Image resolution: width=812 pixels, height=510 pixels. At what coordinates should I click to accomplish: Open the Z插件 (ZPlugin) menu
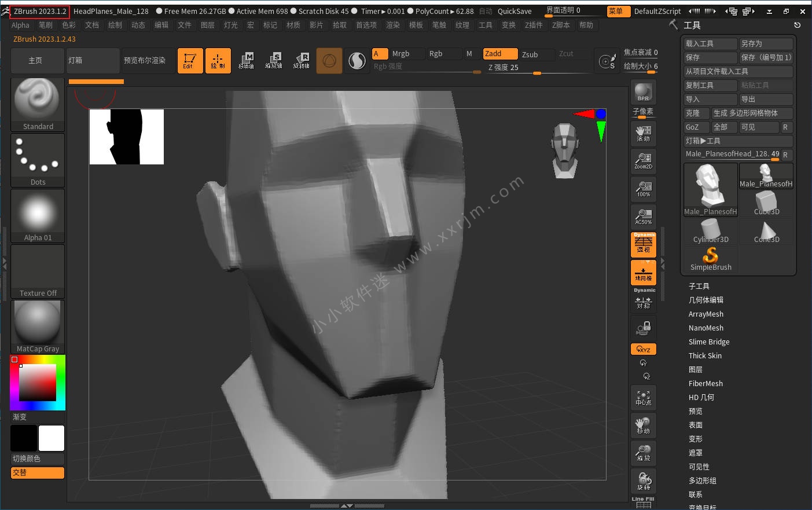pos(533,25)
